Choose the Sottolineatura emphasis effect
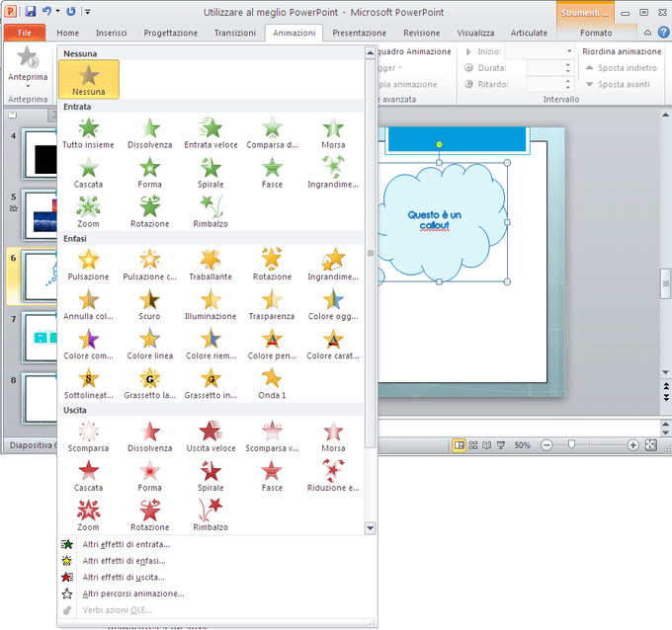The image size is (672, 630). click(x=88, y=383)
